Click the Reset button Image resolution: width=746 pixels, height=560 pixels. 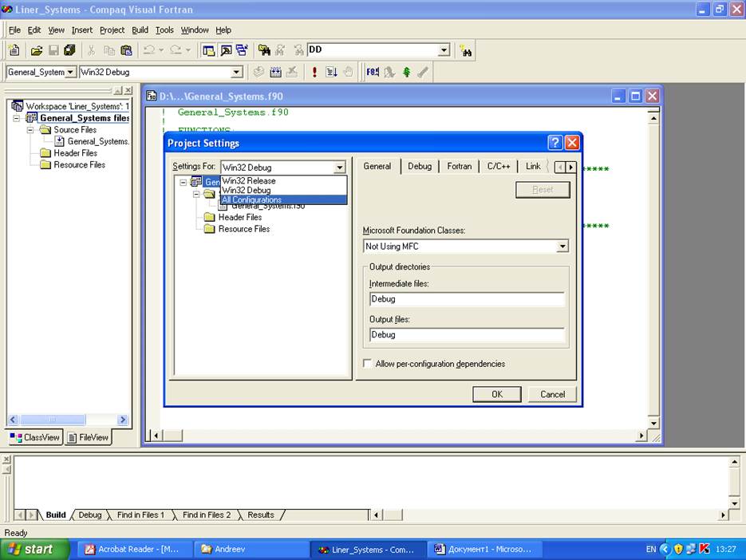pyautogui.click(x=543, y=190)
